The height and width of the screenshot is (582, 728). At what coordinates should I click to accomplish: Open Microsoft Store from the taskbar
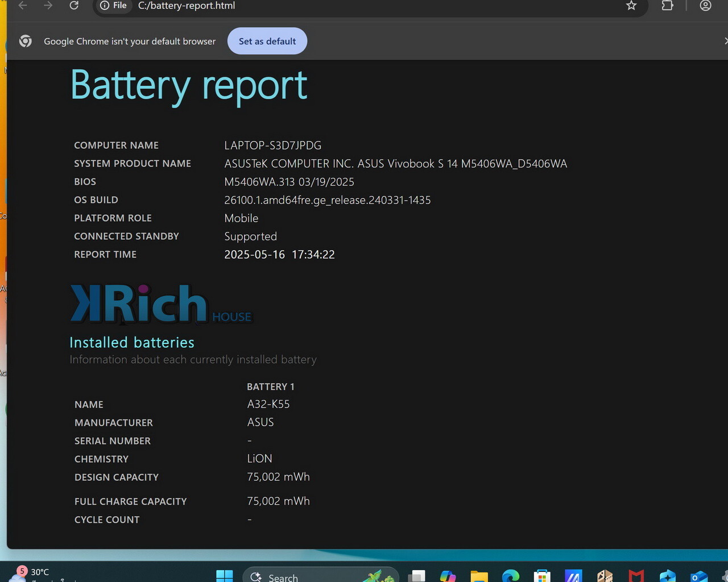tap(542, 576)
